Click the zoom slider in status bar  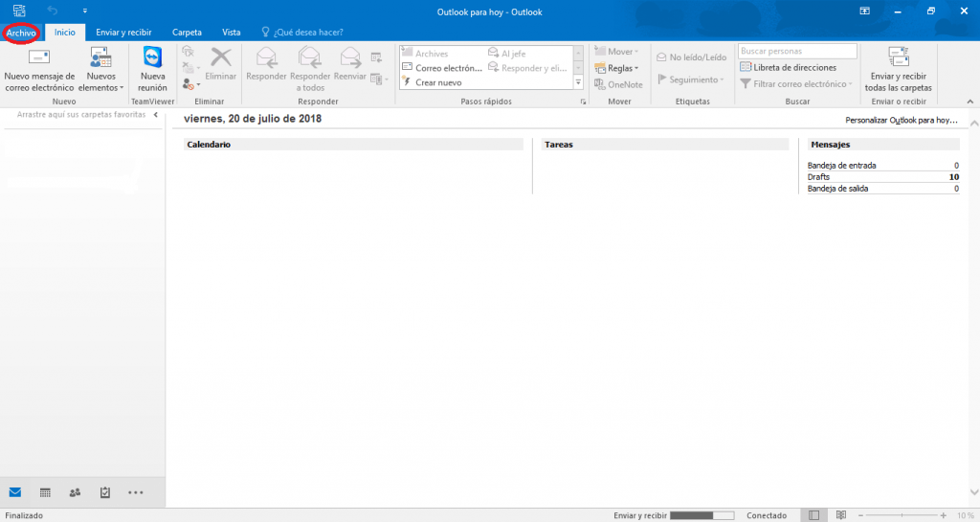(902, 515)
